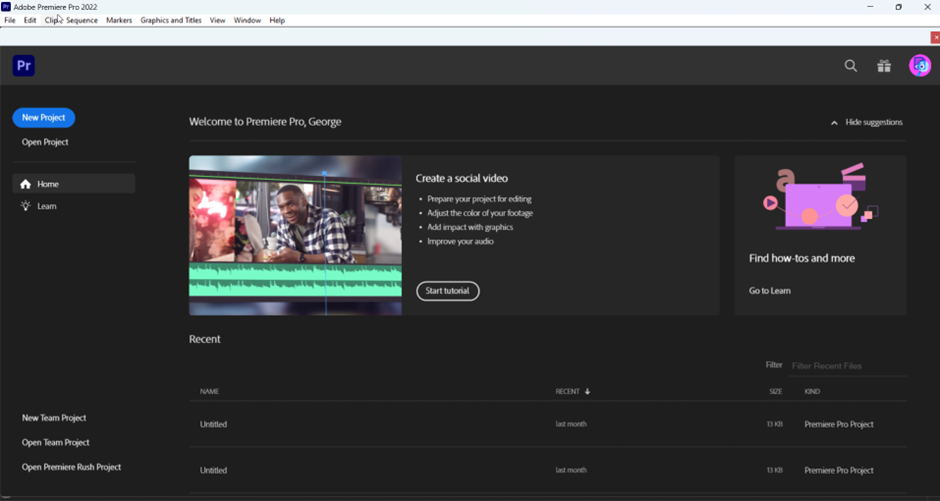Click Open Project
The image size is (940, 501).
point(45,142)
